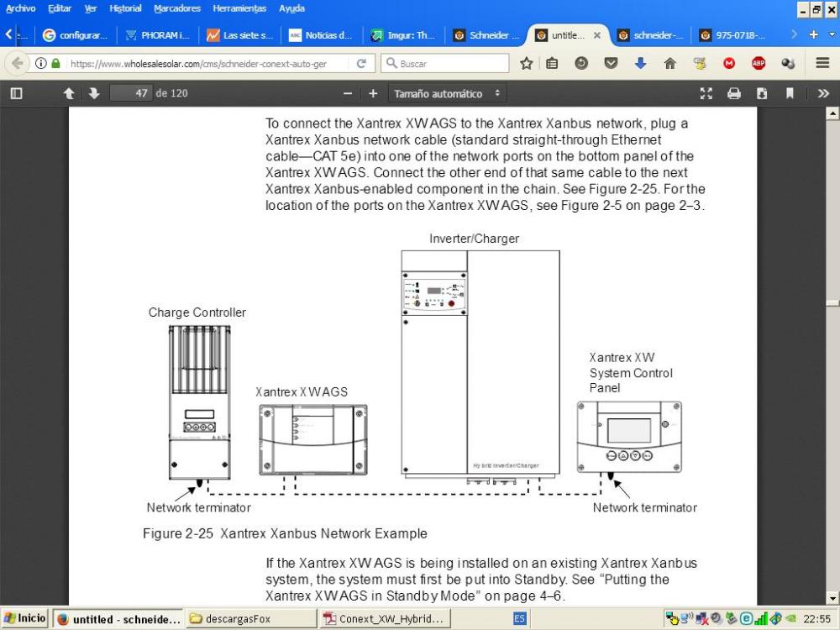Save the page to Pocket

click(611, 64)
